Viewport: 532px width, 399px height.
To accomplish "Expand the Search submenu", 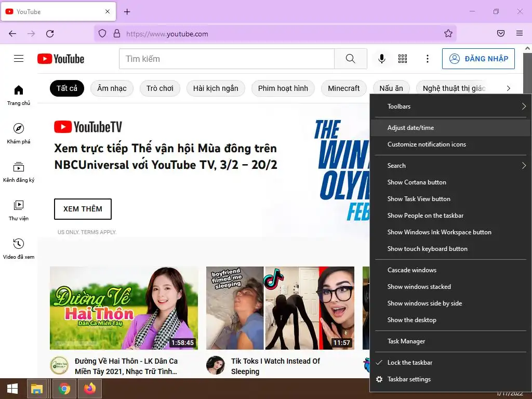I will [x=450, y=166].
